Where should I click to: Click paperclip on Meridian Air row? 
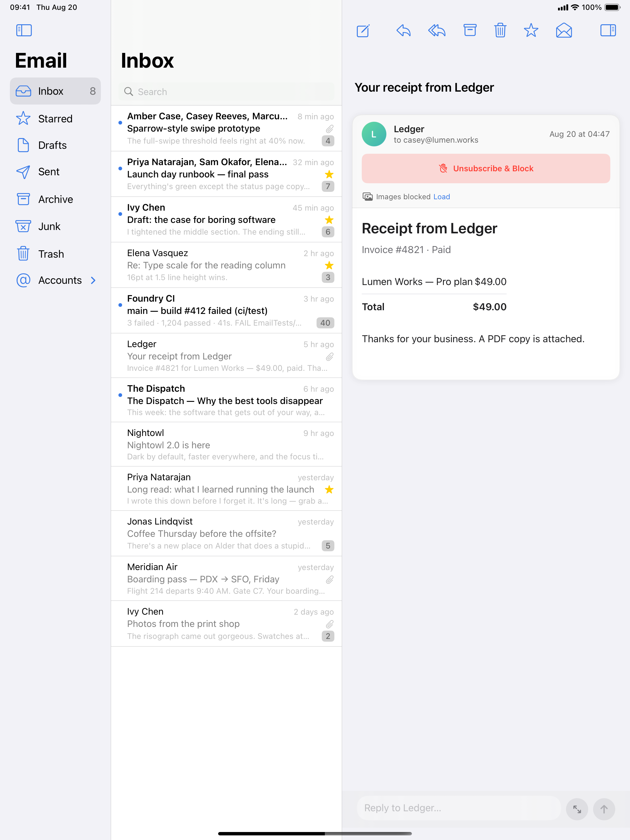pos(329,580)
